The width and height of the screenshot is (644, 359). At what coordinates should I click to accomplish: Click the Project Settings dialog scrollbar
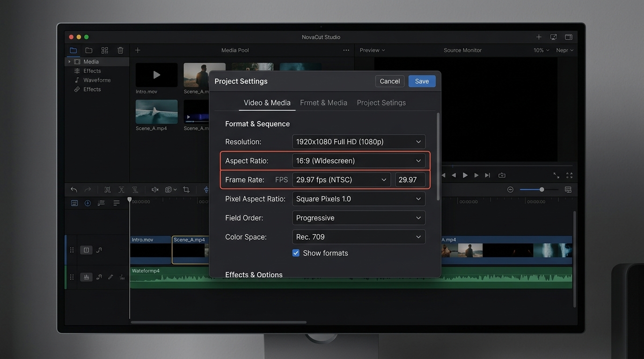[438, 157]
